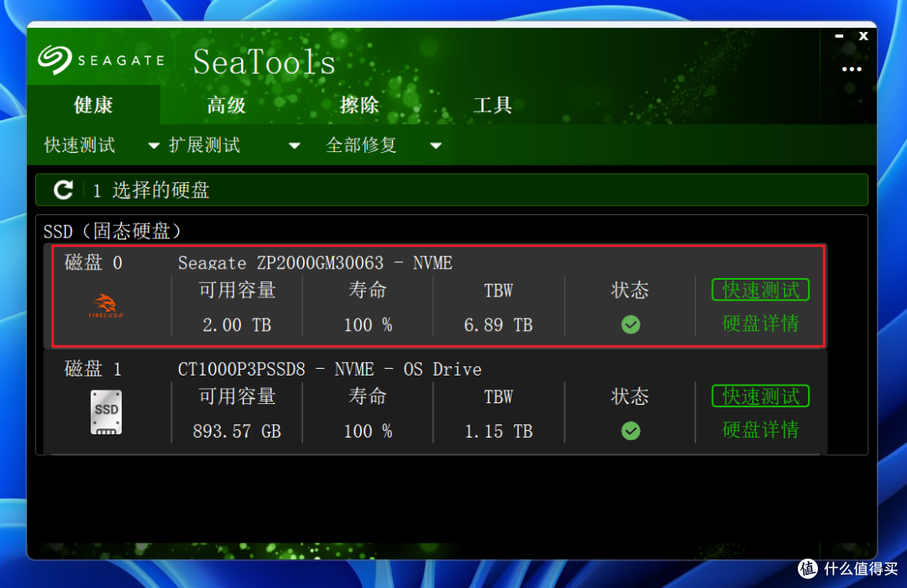Screen dimensions: 907x588
Task: Expand the 扩展测试 dropdown arrow
Action: (295, 146)
